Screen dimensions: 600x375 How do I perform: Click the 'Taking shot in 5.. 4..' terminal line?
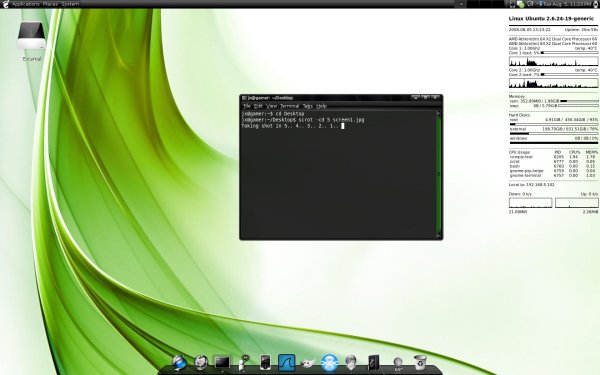pyautogui.click(x=293, y=126)
